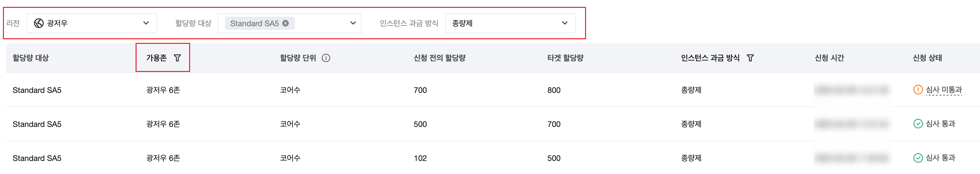The width and height of the screenshot is (980, 174).
Task: Click the 신청 시간 column header
Action: click(829, 58)
